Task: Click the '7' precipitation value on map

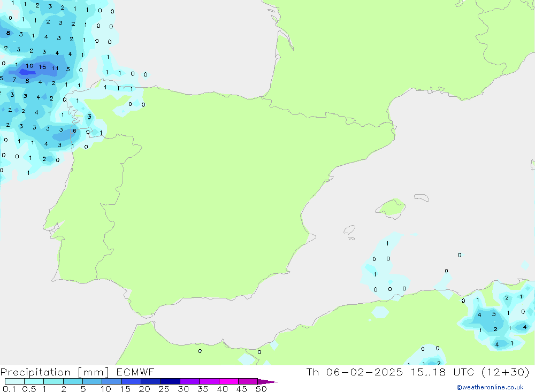Action: (14, 80)
